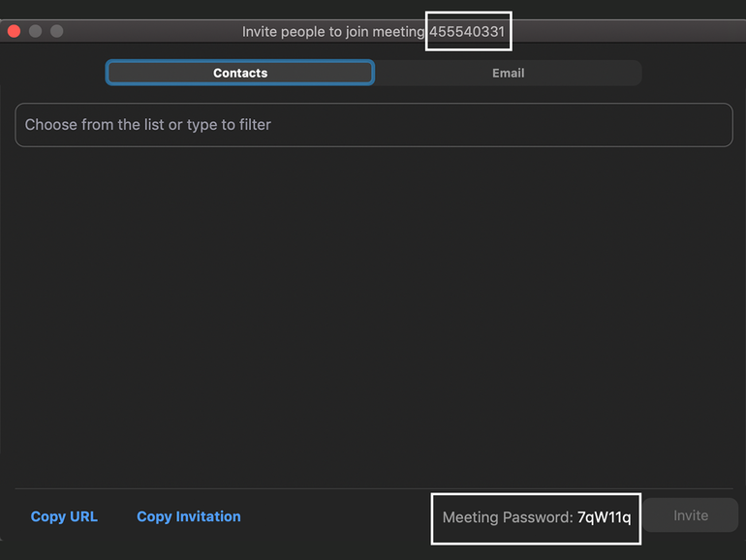
Task: Click the meeting ID 455540331 in title
Action: [467, 32]
